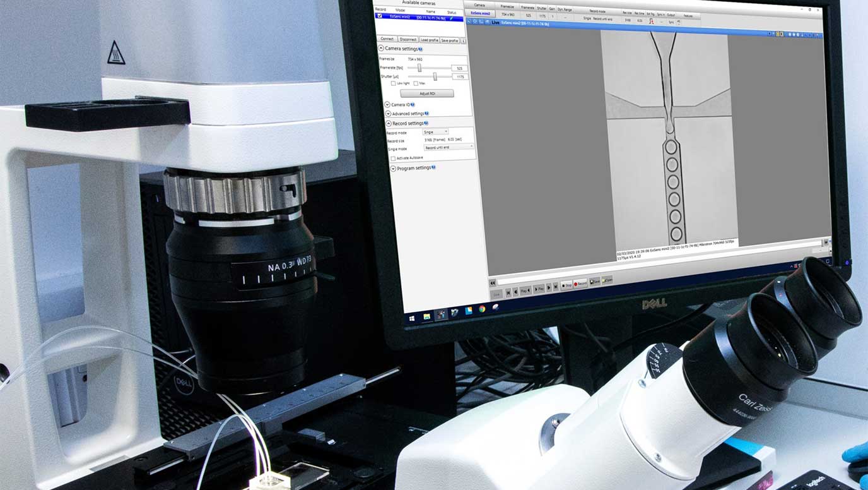Click the Camera column header
Screen dimensions: 868x490
(479, 5)
